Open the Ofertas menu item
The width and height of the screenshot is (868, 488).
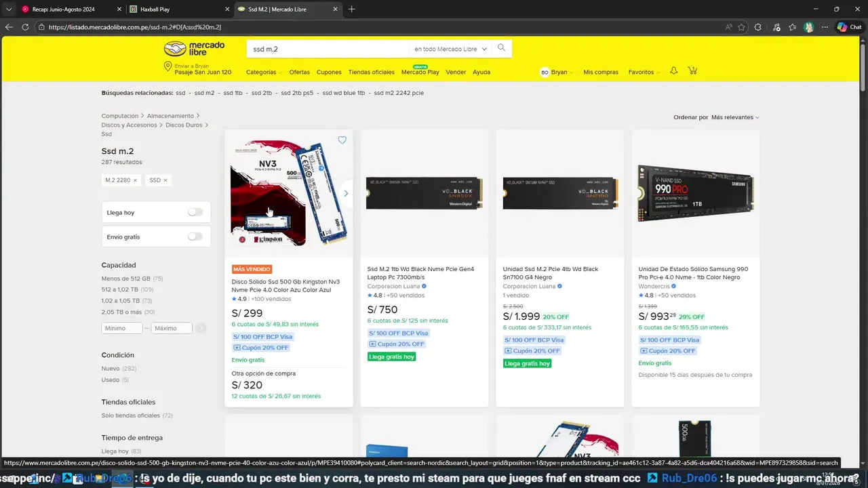point(299,72)
